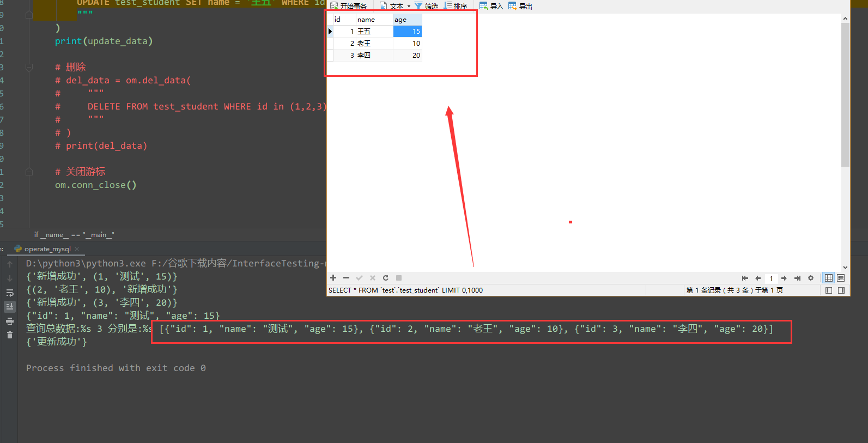This screenshot has height=443, width=868.
Task: Click the DELETE FROM test_student comment line
Action: click(191, 107)
